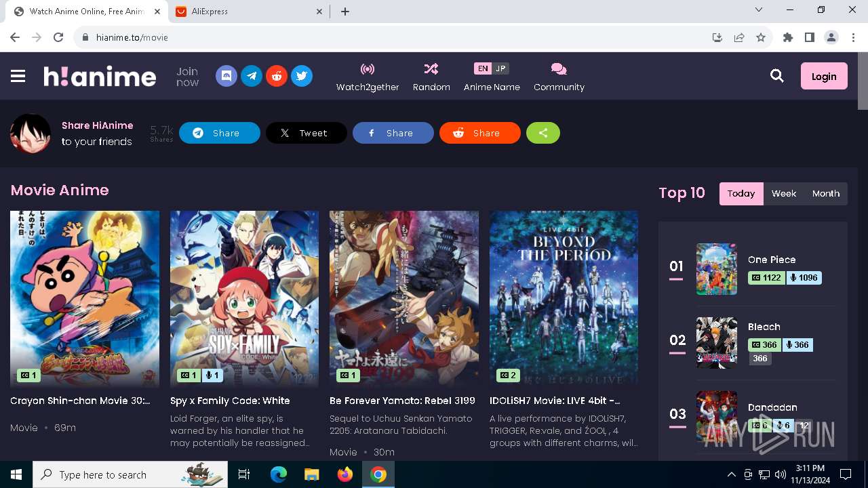868x488 pixels.
Task: Pick a Random anime
Action: click(431, 77)
